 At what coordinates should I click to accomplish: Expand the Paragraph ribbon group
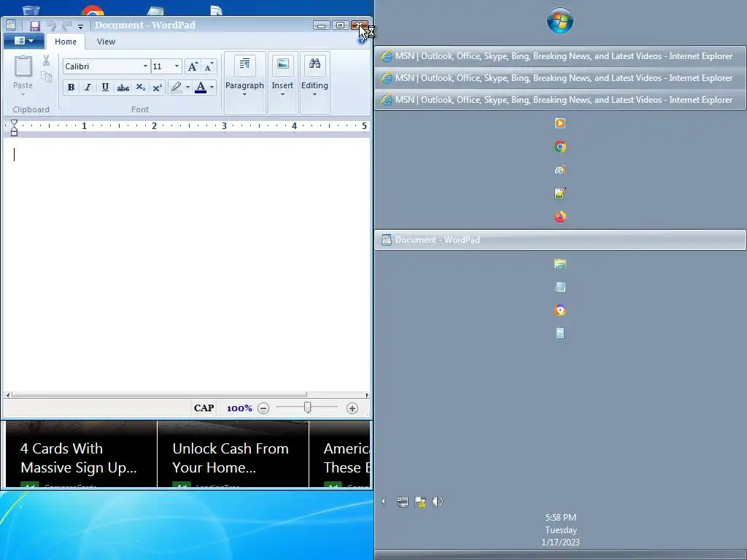(244, 82)
